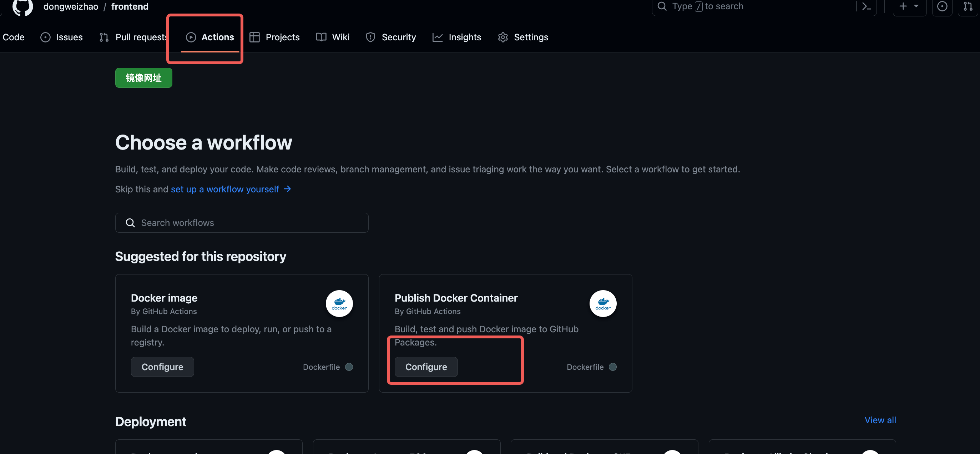980x454 pixels.
Task: Click the 镜像网址 green button
Action: point(143,77)
